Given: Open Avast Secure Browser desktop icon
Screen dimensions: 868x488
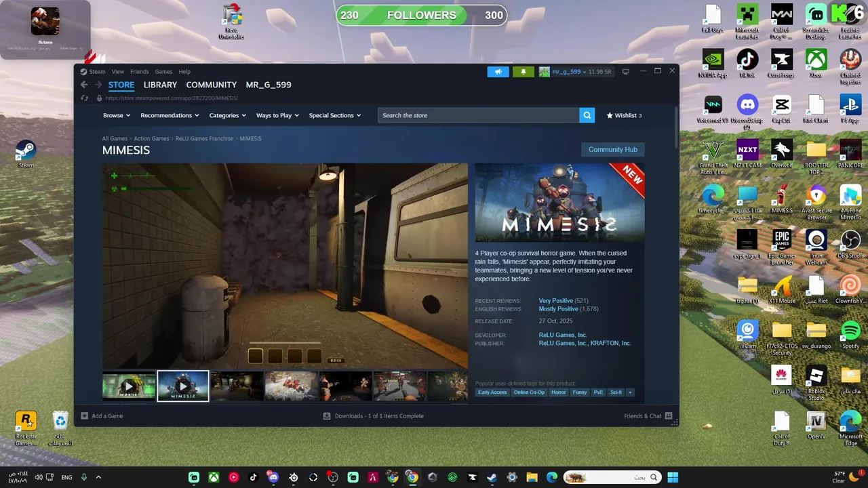Looking at the screenshot, I should pos(816,203).
